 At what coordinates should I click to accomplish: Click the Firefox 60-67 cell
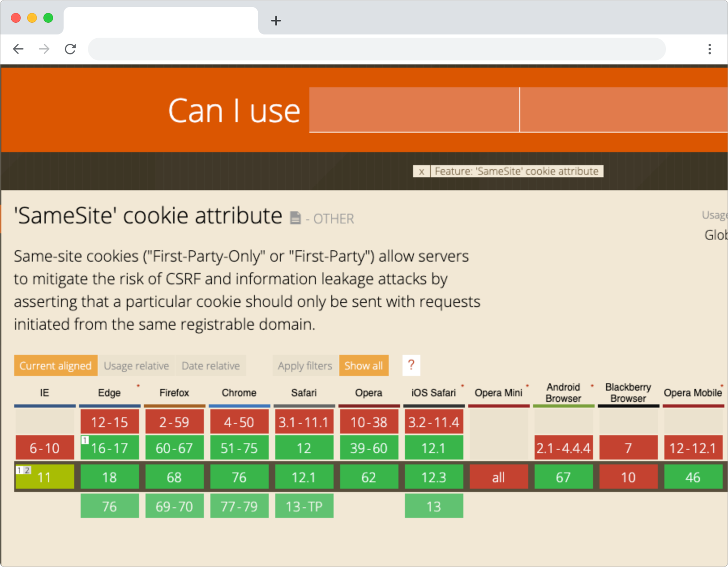point(174,448)
